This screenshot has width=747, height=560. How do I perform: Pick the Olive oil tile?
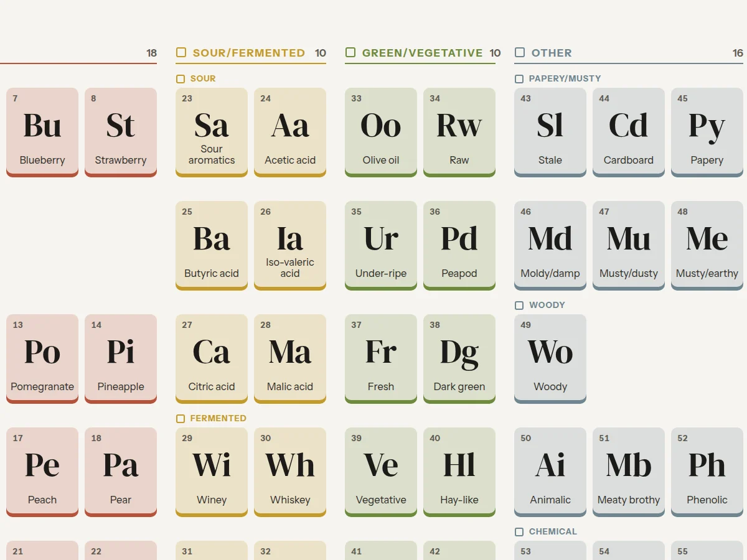tap(381, 133)
